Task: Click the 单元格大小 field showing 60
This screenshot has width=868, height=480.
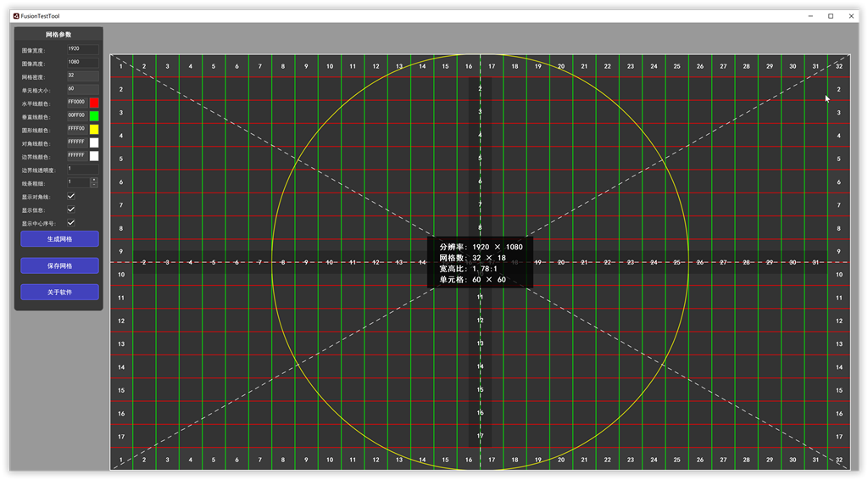Action: (83, 89)
